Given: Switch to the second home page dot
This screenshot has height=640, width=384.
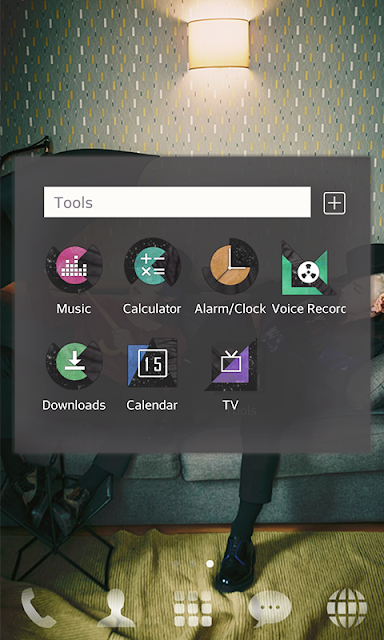Looking at the screenshot, I should pos(193,564).
